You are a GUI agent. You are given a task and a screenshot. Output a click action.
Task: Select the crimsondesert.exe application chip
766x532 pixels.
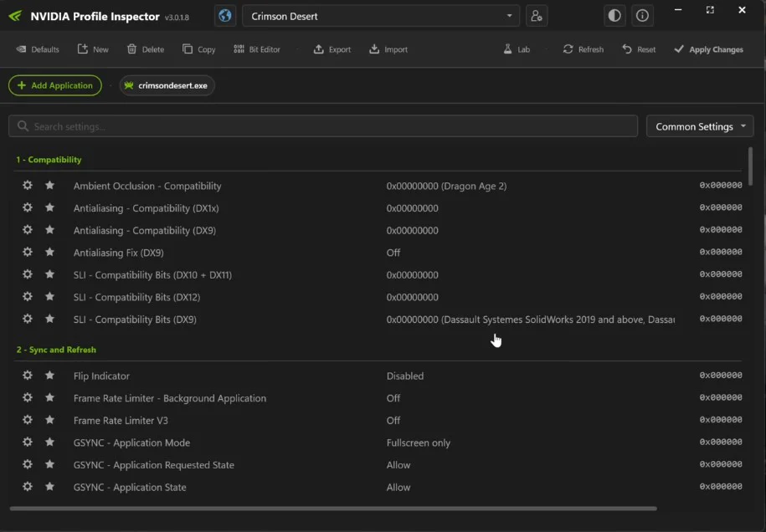(167, 85)
